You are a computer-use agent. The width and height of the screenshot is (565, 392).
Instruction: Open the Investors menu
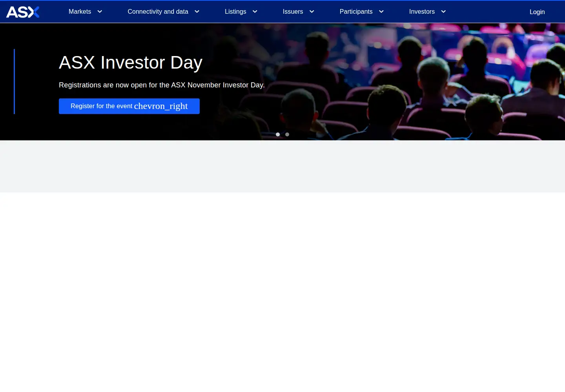click(x=422, y=12)
